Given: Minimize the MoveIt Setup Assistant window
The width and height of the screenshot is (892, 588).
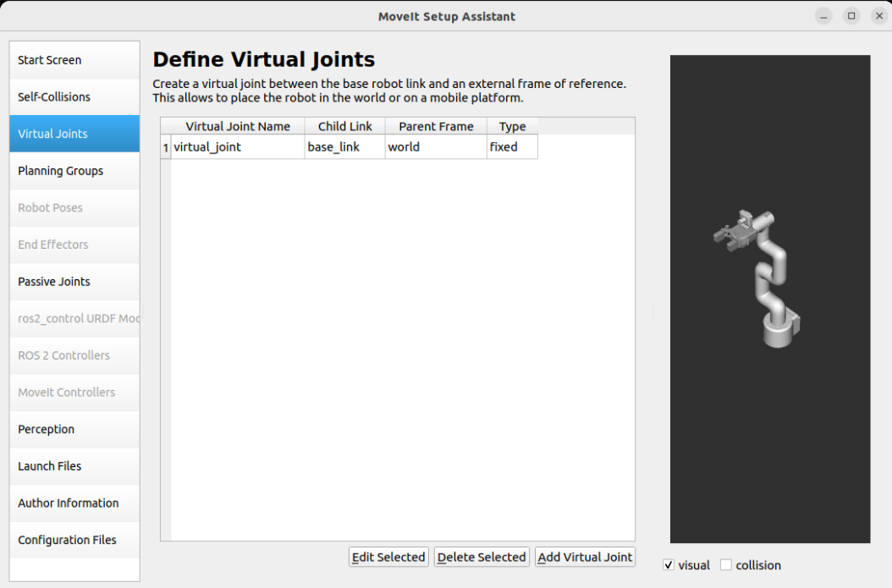Looking at the screenshot, I should (x=823, y=16).
